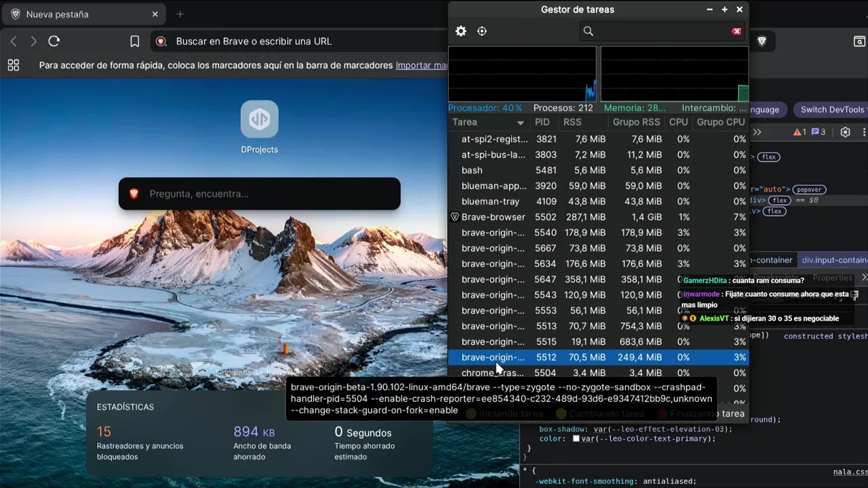The width and height of the screenshot is (868, 488).
Task: Select the chrome_crashpad row with PID 5504
Action: (x=599, y=373)
